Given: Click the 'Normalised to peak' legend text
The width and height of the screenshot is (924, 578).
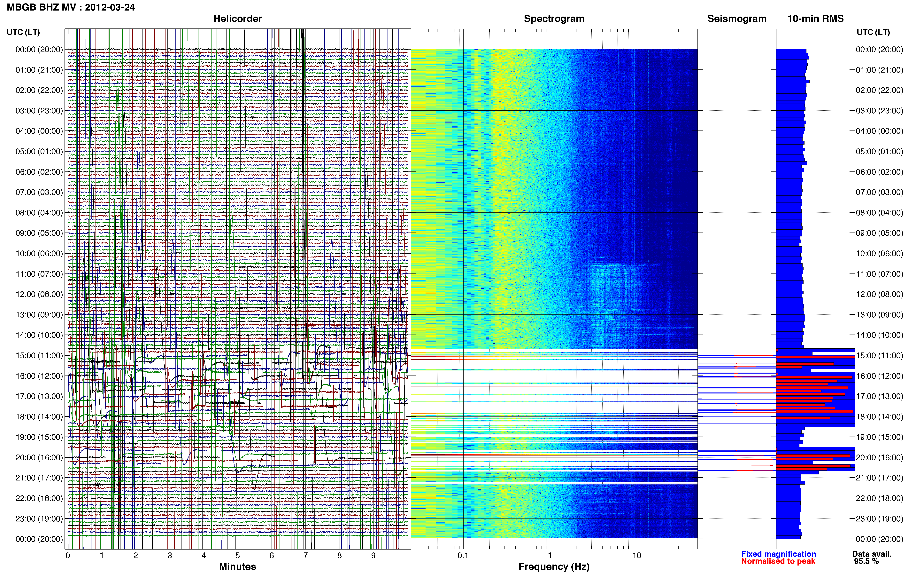Looking at the screenshot, I should pos(778,561).
